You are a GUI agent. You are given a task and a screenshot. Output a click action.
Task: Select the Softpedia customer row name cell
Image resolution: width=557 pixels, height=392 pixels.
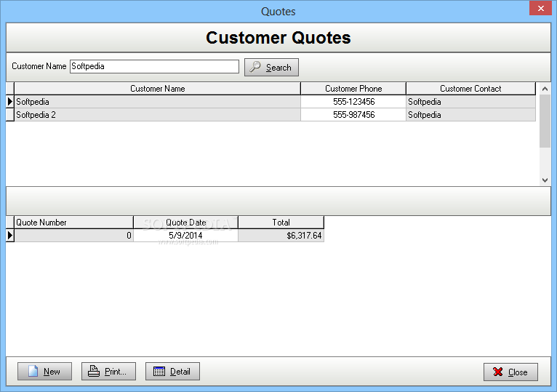tap(157, 102)
